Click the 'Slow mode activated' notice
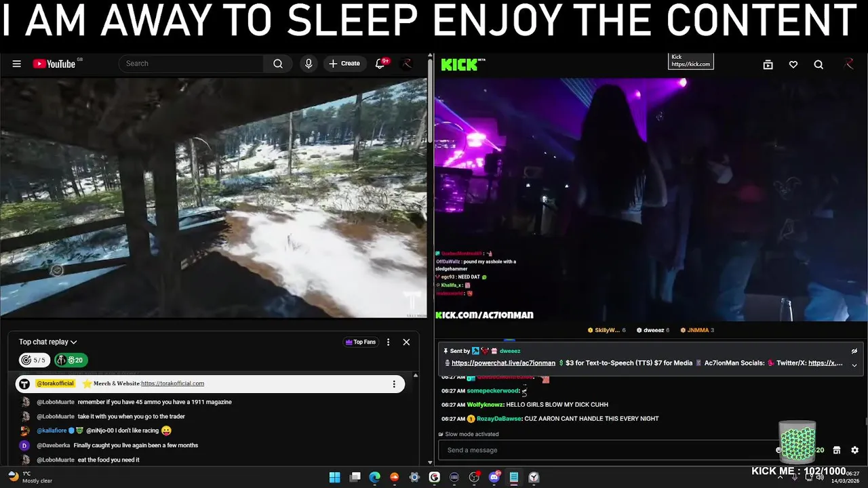This screenshot has height=488, width=868. click(469, 434)
